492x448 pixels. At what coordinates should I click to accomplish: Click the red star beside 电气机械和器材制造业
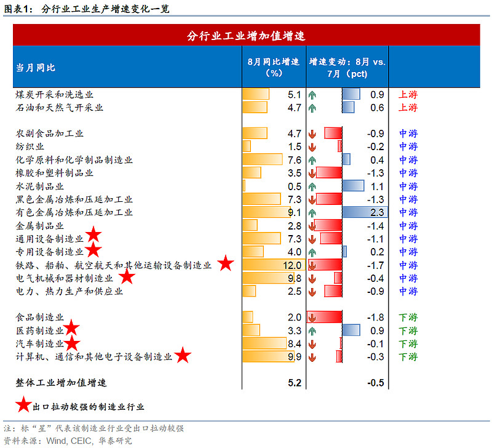pos(127,277)
